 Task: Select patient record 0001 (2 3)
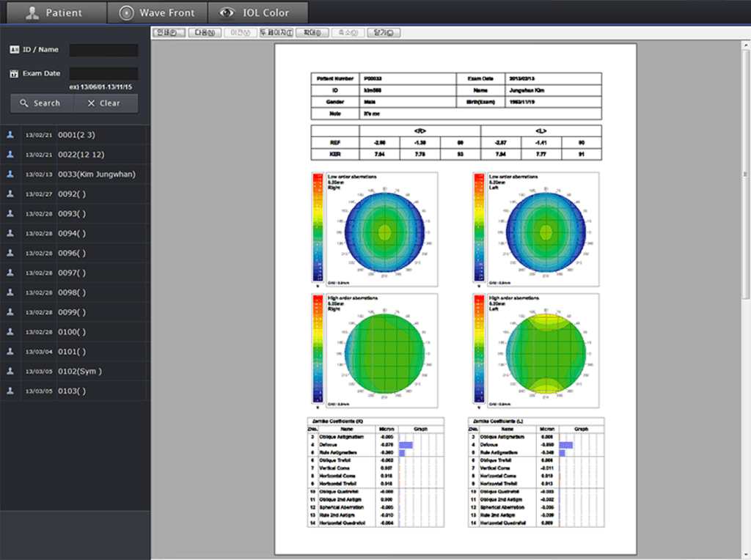(x=76, y=135)
